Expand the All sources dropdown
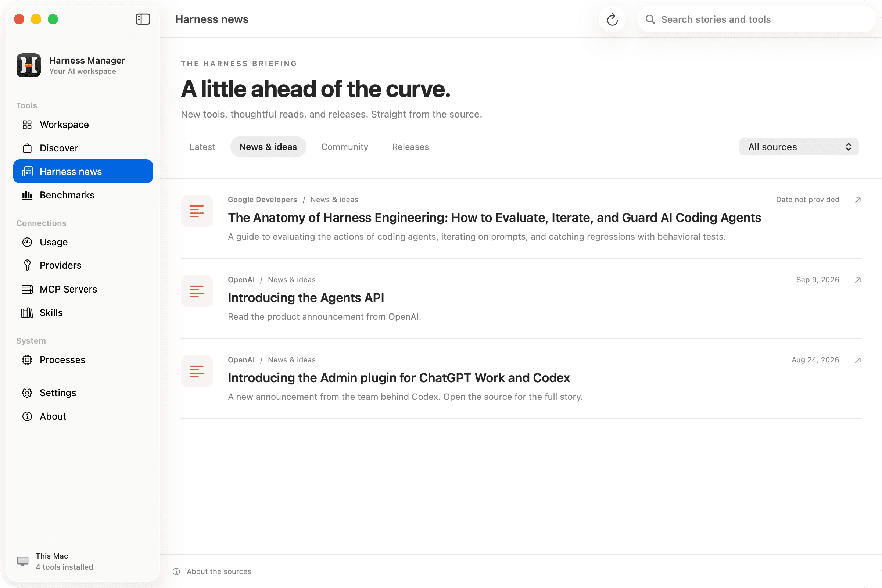This screenshot has height=588, width=882. pyautogui.click(x=799, y=147)
